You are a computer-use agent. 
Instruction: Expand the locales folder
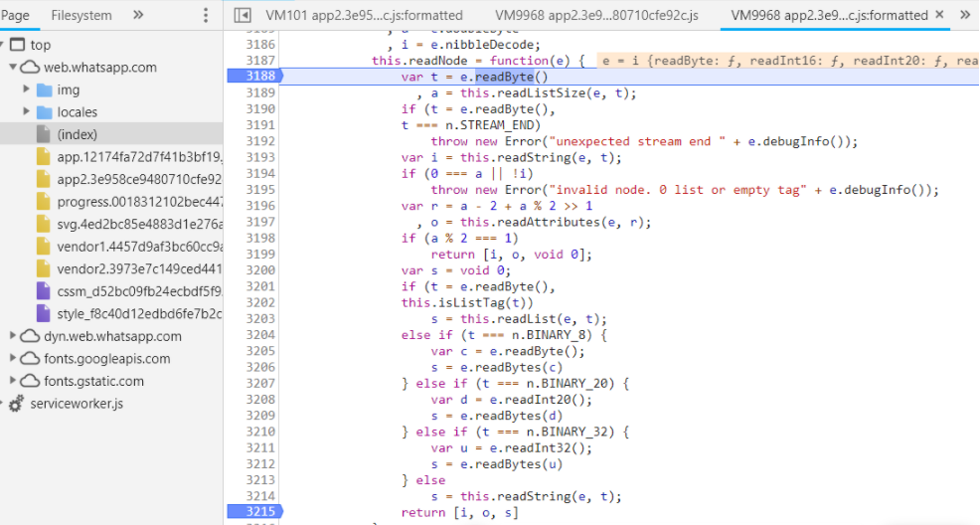(x=26, y=112)
